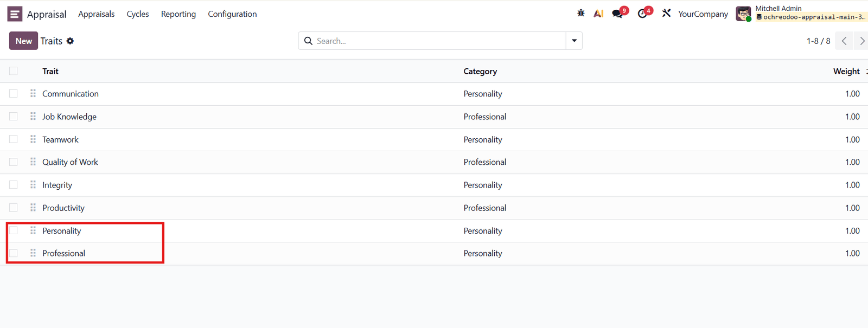
Task: Open the Job Knowledge trait record
Action: [69, 117]
